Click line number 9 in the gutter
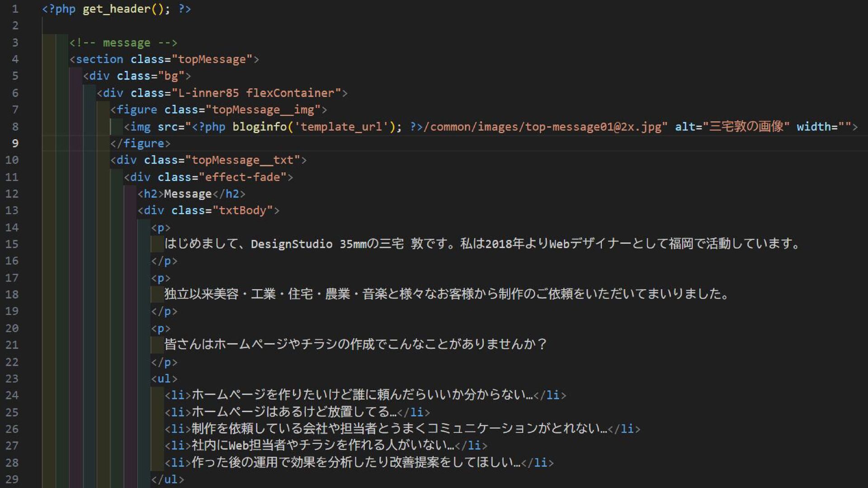 coord(15,143)
